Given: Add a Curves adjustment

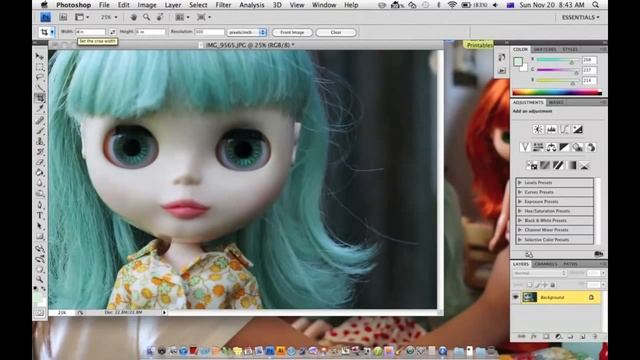Looking at the screenshot, I should pos(564,129).
